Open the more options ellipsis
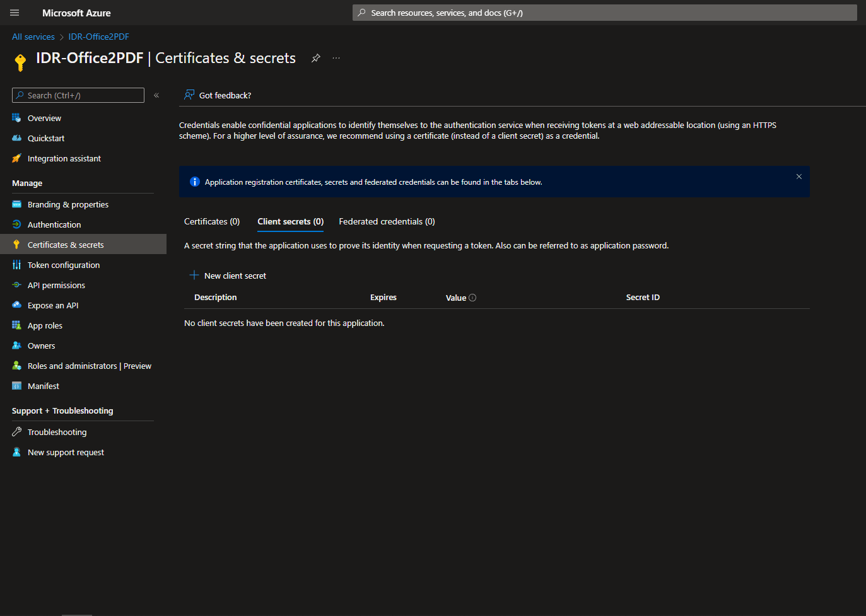This screenshot has width=866, height=616. coord(336,58)
